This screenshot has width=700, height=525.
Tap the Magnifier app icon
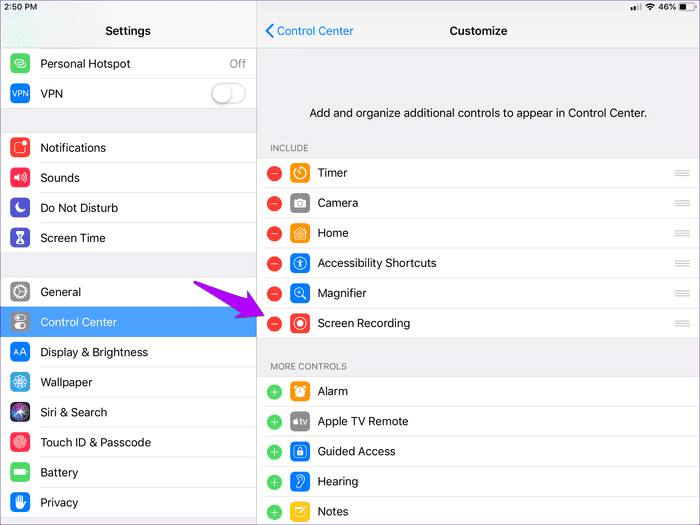(300, 293)
